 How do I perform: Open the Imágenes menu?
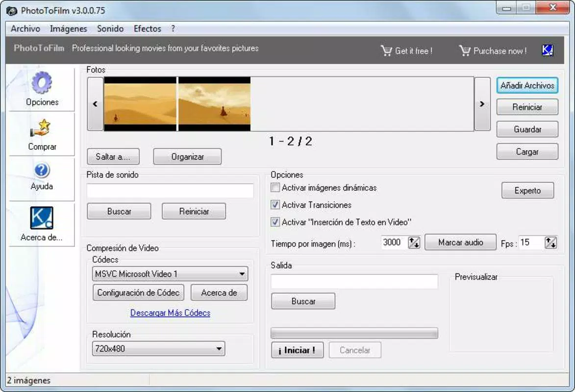click(x=69, y=28)
